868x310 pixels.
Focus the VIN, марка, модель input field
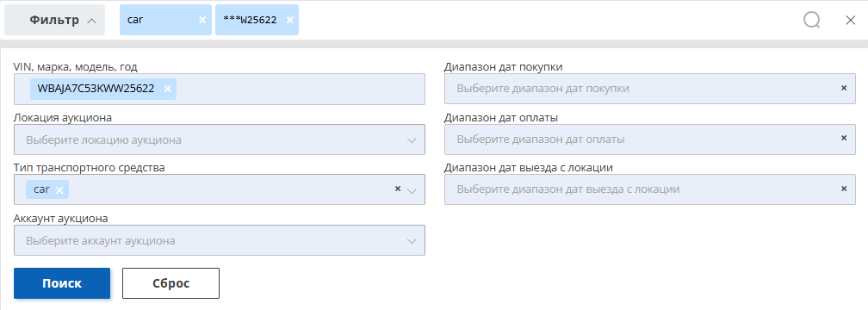point(220,90)
